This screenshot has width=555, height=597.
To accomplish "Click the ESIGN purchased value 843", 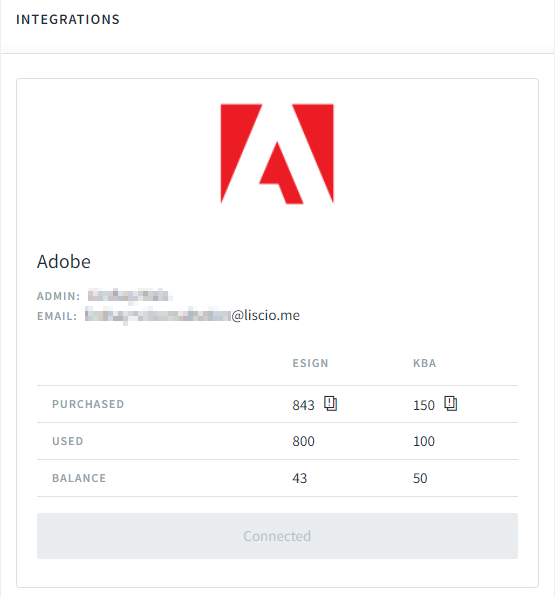I will 303,405.
